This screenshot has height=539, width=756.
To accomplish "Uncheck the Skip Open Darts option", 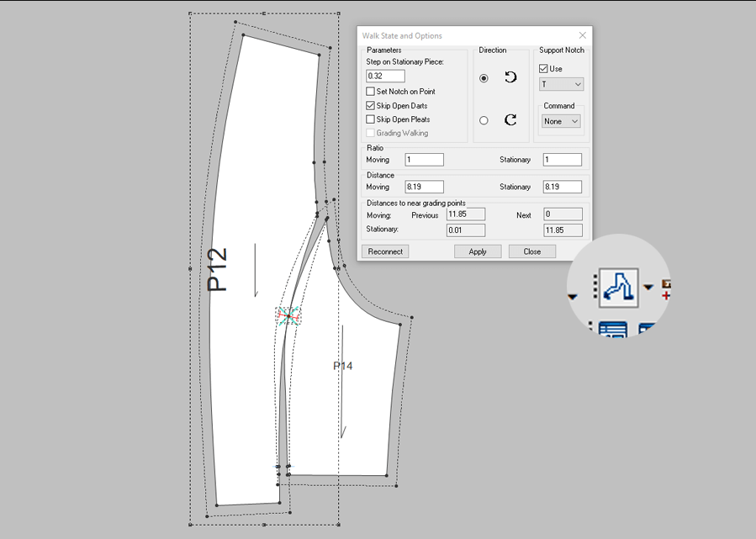I will [x=371, y=106].
